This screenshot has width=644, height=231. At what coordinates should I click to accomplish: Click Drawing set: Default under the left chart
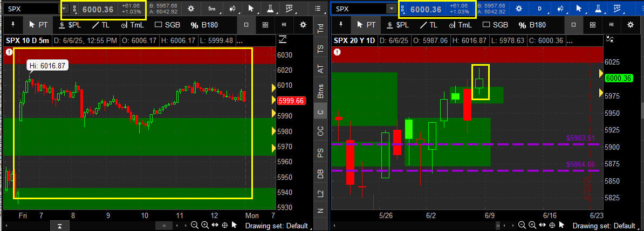point(277,226)
